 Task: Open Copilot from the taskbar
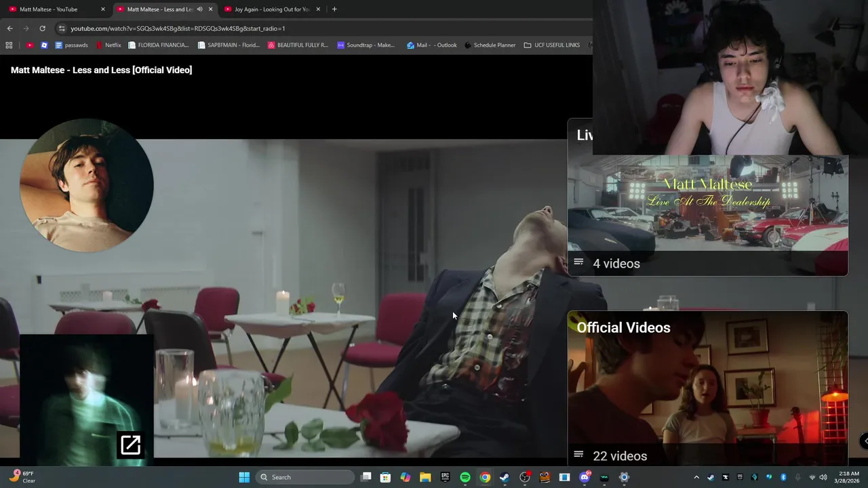click(406, 477)
